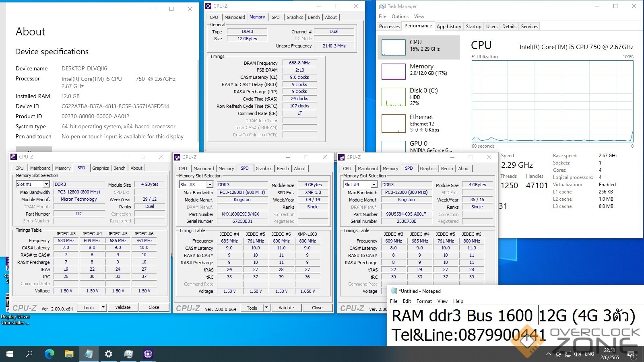Open the Mainboard tab in the top CPU-Z window

pyautogui.click(x=234, y=17)
